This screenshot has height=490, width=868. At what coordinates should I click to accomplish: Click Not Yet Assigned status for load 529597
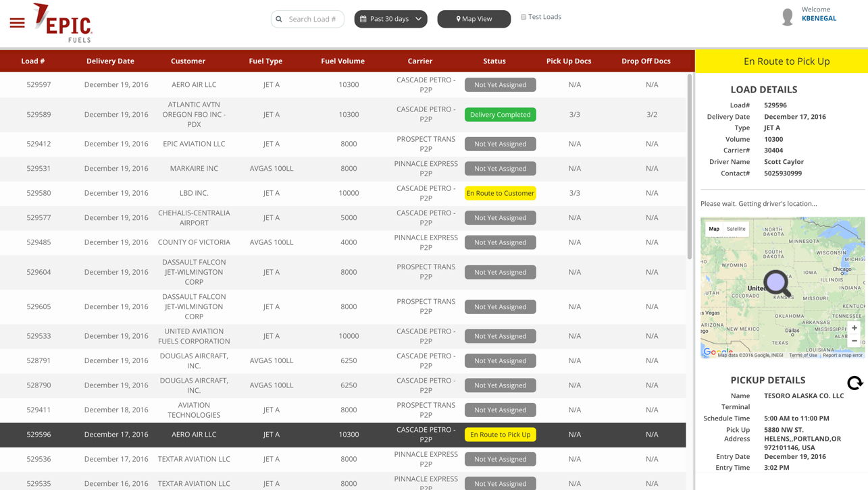[501, 85]
